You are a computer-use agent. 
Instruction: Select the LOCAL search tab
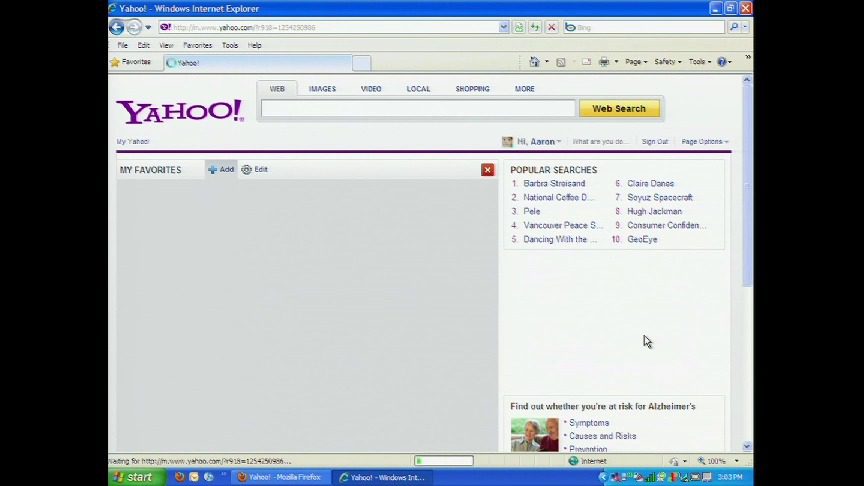418,89
